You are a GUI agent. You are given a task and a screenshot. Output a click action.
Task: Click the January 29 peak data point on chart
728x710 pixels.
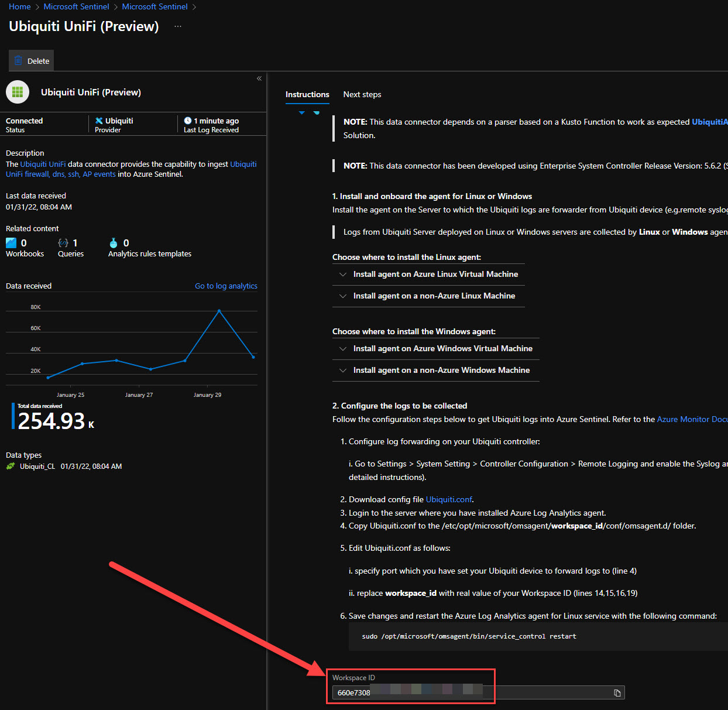[x=219, y=311]
